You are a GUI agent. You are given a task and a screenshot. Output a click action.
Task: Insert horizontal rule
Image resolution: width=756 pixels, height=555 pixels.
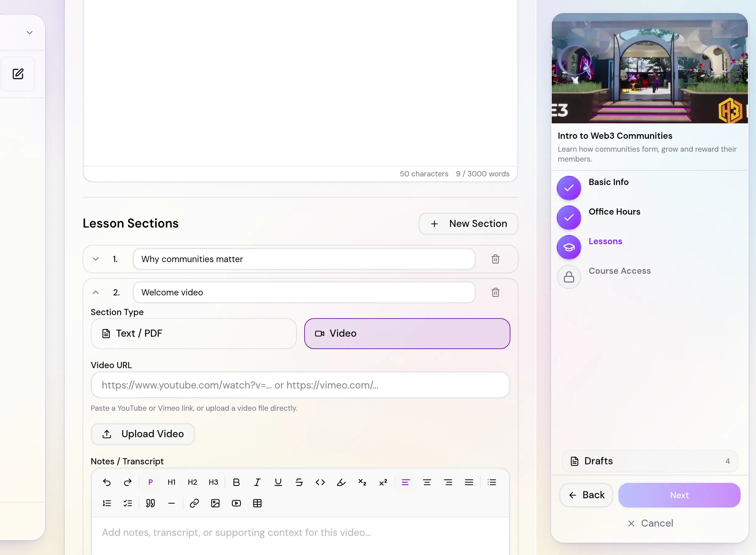172,503
